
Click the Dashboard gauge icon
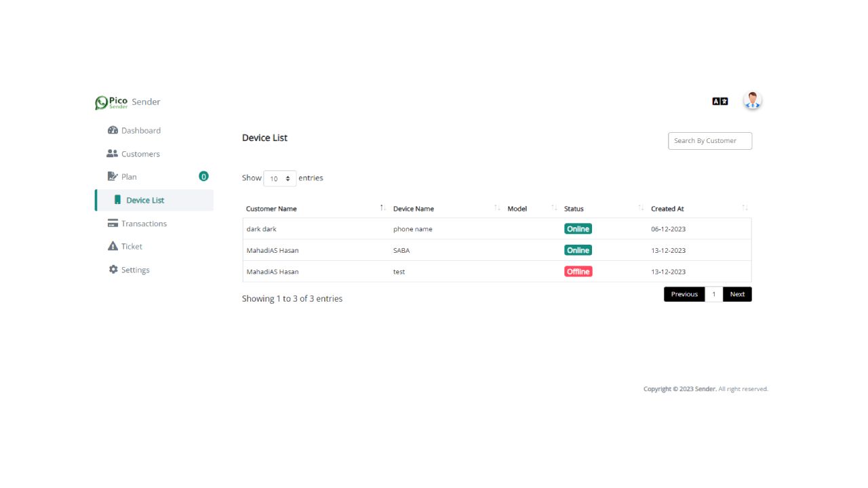[113, 130]
